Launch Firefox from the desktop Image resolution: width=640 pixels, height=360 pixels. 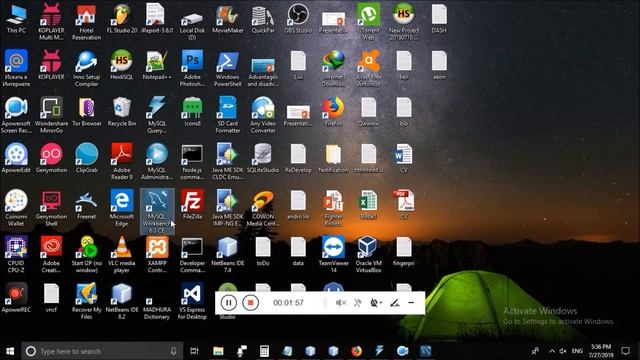(x=333, y=111)
